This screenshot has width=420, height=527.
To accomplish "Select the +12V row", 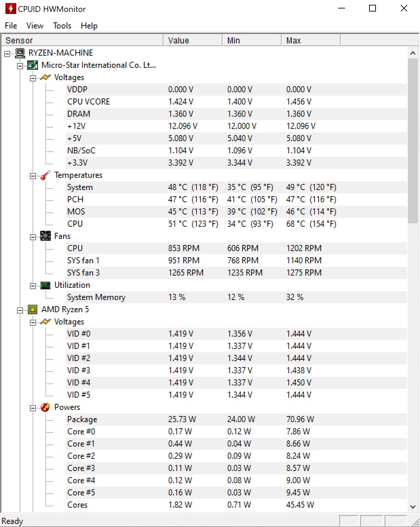I will pos(237,126).
